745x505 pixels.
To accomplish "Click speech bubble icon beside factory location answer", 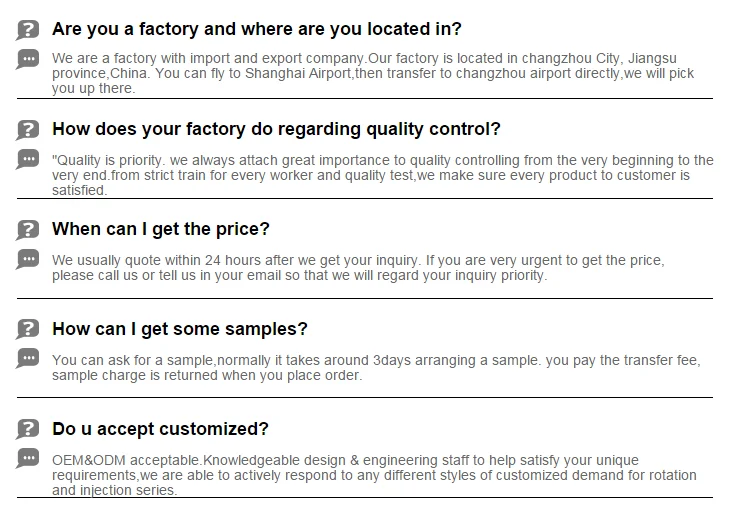I will pyautogui.click(x=28, y=59).
